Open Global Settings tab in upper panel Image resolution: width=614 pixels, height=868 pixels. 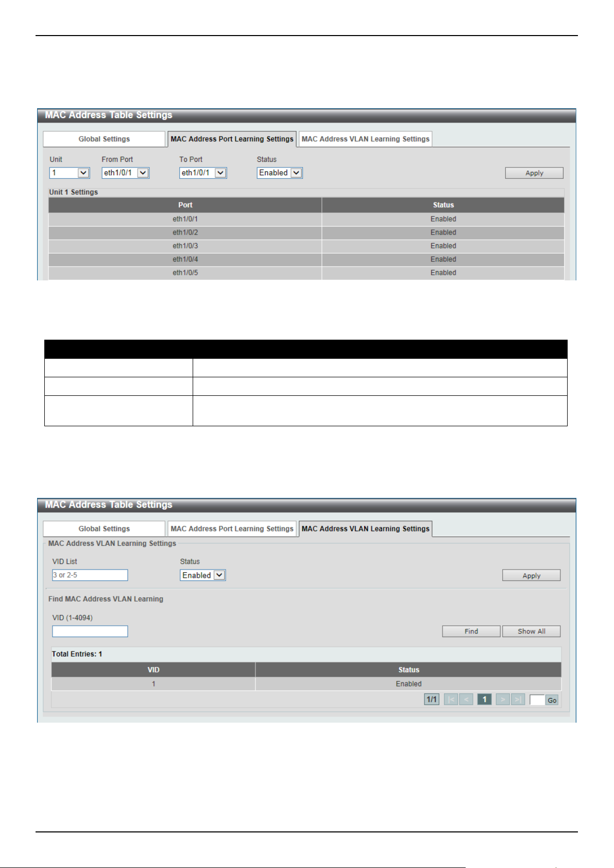coord(104,139)
